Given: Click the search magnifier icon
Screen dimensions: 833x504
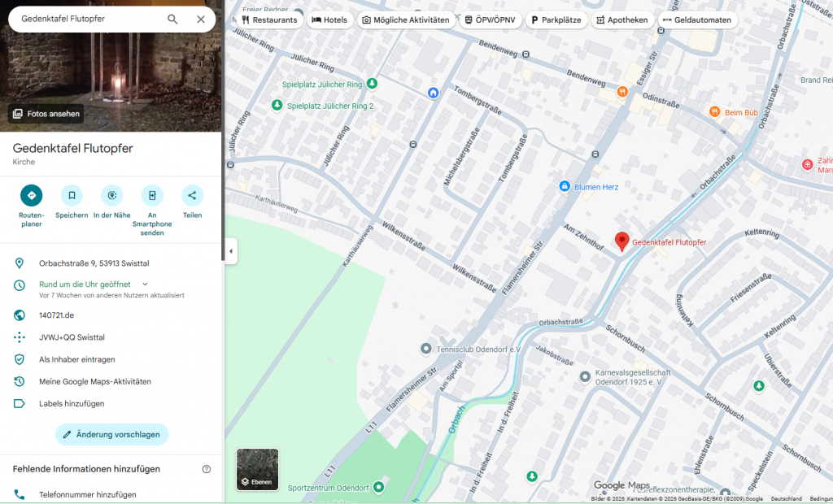Looking at the screenshot, I should point(172,20).
